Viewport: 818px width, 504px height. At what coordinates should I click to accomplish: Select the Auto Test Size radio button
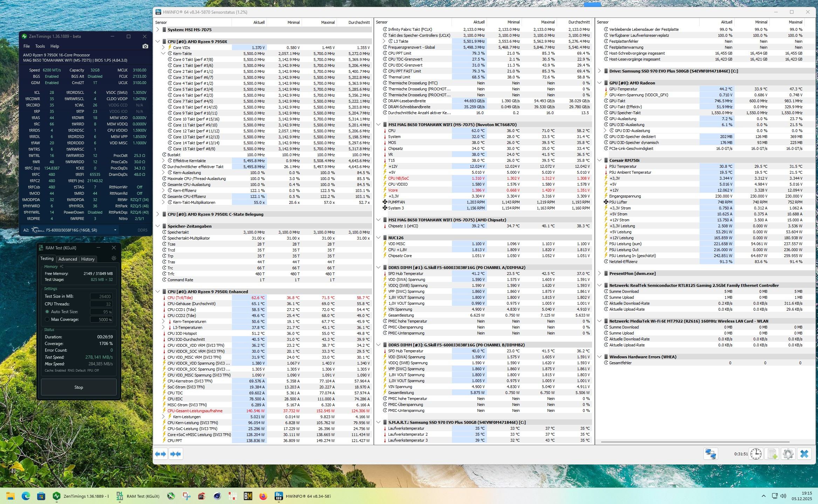point(47,312)
